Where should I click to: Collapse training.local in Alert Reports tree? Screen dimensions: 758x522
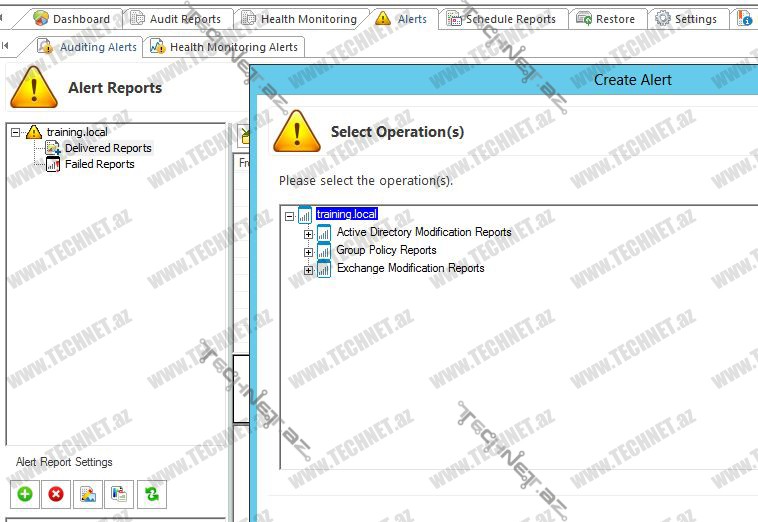15,132
